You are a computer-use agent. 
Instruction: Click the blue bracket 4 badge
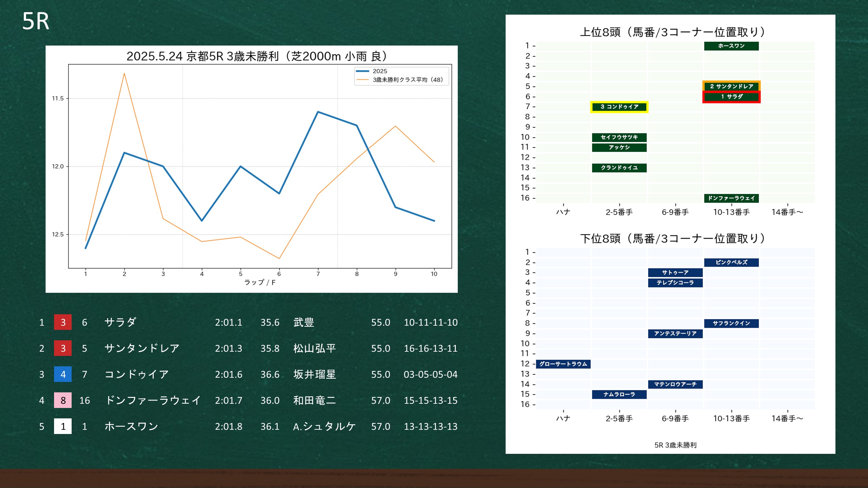point(63,374)
